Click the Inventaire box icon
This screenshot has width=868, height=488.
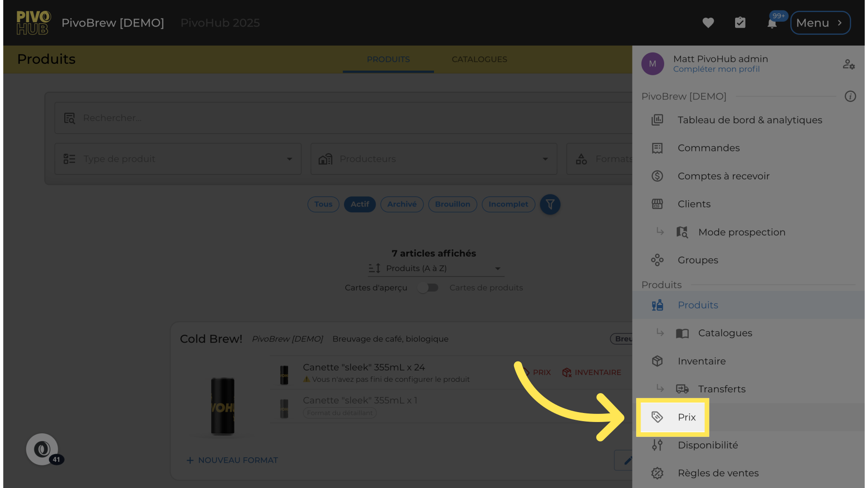point(657,361)
